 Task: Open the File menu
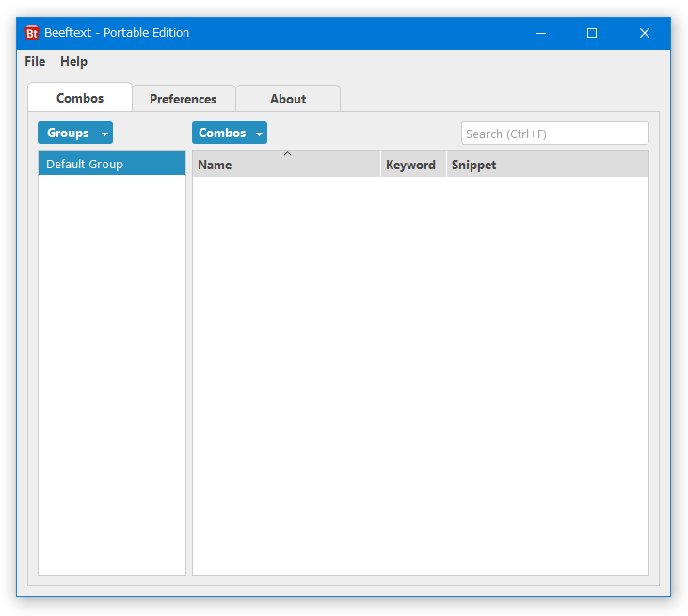pyautogui.click(x=35, y=61)
